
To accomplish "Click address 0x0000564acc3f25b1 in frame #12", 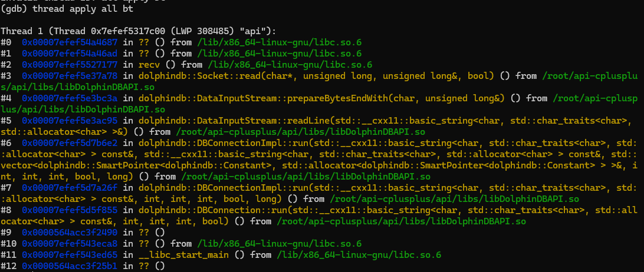I will (70, 266).
